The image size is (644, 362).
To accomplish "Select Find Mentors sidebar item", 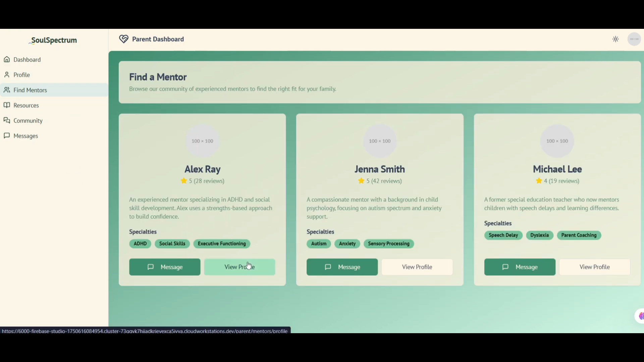I will click(x=30, y=90).
